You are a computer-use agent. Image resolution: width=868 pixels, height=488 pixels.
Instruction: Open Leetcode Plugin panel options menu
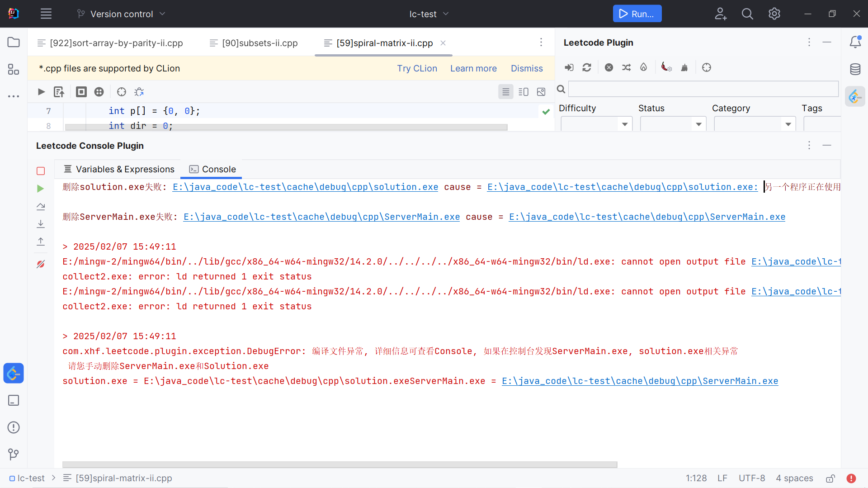809,43
